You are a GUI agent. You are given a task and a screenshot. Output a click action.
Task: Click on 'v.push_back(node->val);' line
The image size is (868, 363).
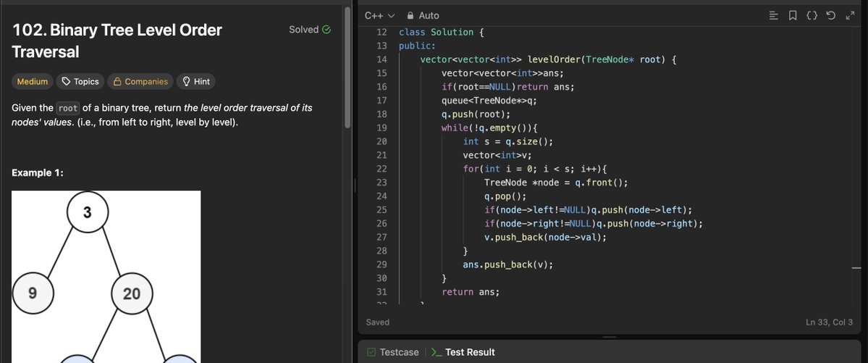(545, 237)
